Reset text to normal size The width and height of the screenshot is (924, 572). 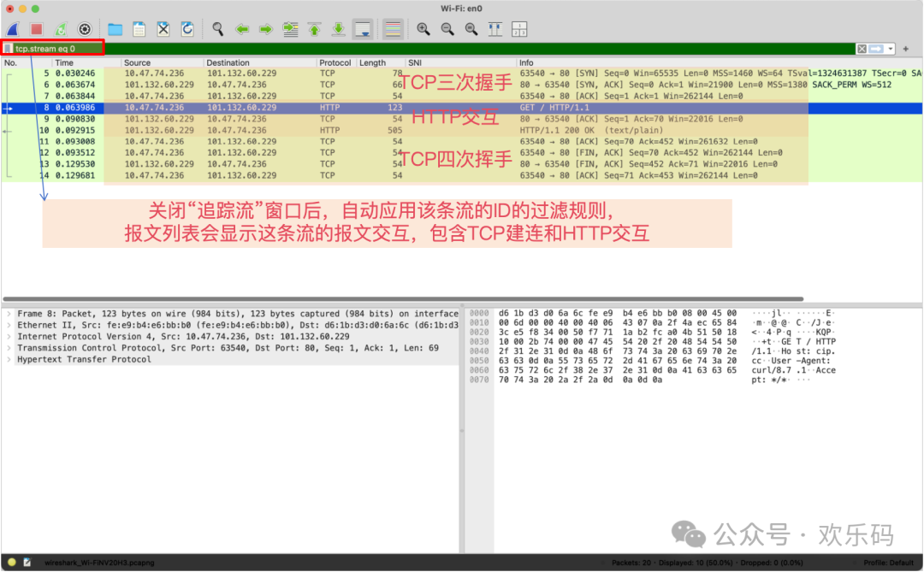(x=471, y=29)
